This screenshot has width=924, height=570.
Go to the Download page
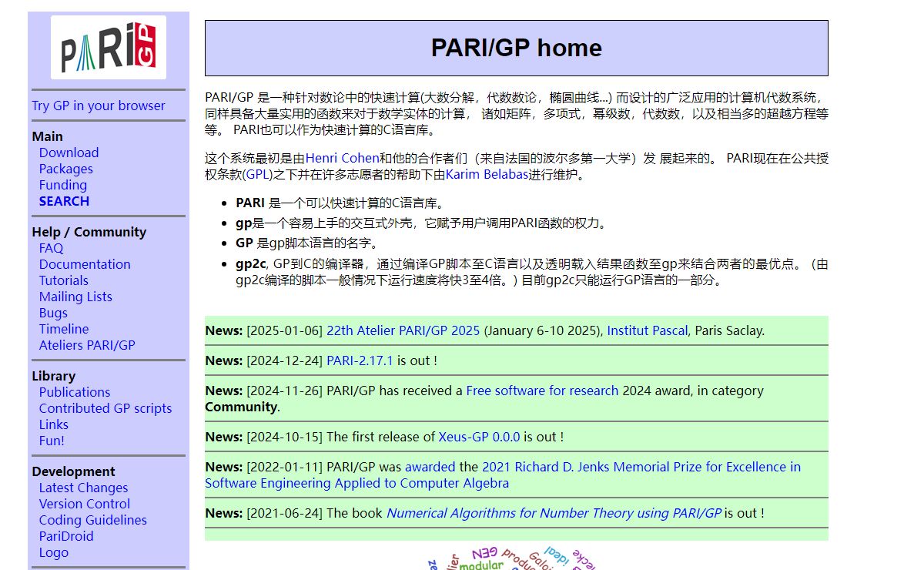tap(69, 153)
